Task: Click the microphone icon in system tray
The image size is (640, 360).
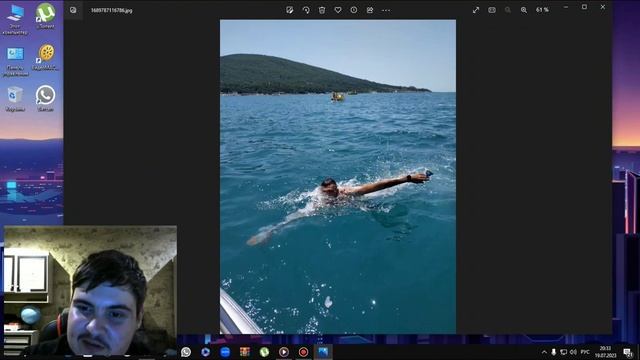Action: click(553, 352)
